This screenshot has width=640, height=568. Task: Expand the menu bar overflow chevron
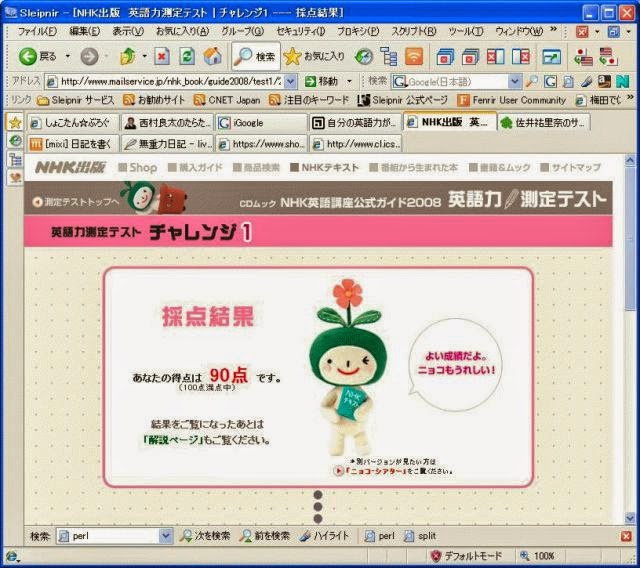point(553,29)
